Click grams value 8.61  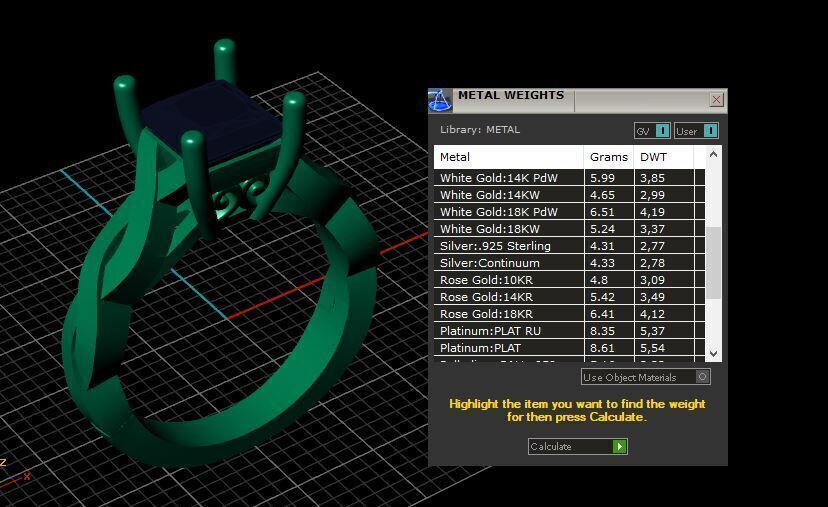click(x=602, y=348)
